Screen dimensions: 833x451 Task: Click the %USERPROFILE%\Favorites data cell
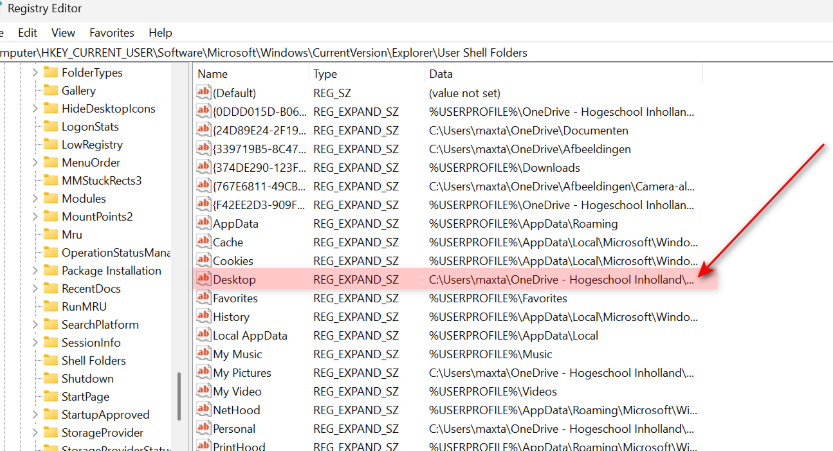pos(498,298)
